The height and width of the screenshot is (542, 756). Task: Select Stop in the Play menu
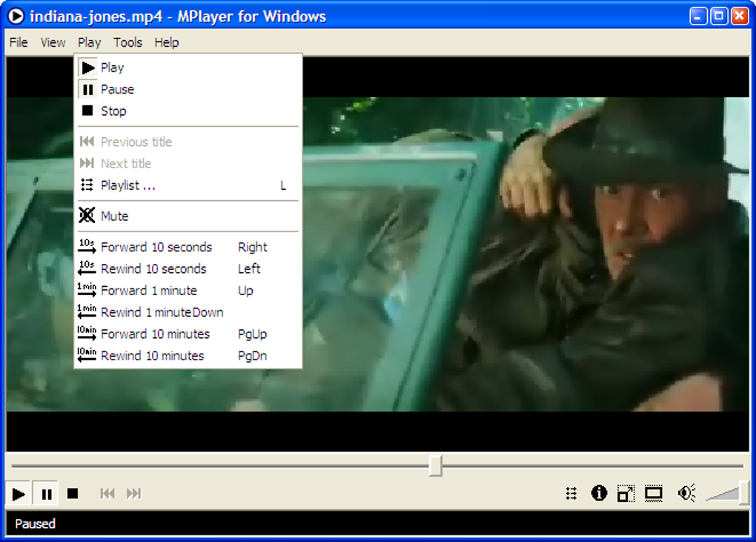pos(188,111)
